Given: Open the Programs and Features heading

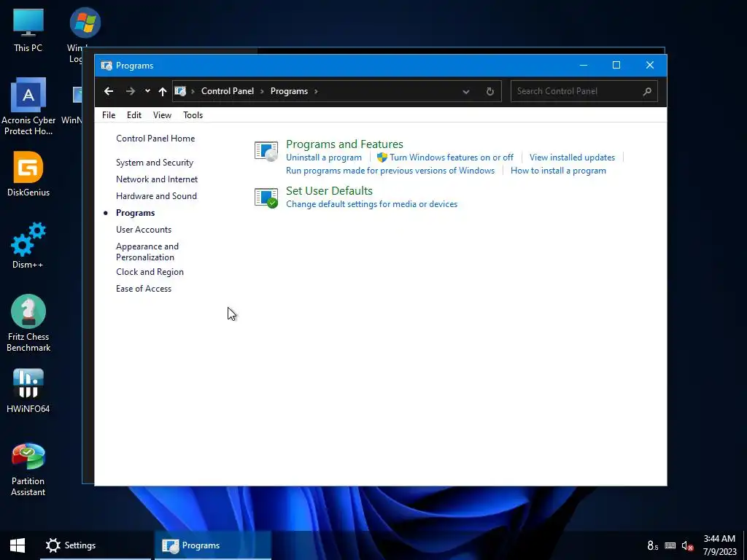Looking at the screenshot, I should (x=344, y=144).
